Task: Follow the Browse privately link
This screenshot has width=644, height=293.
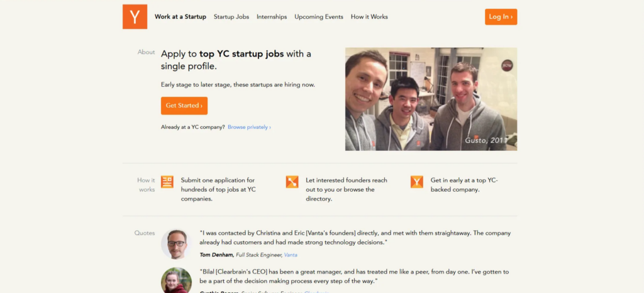Action: pos(249,127)
